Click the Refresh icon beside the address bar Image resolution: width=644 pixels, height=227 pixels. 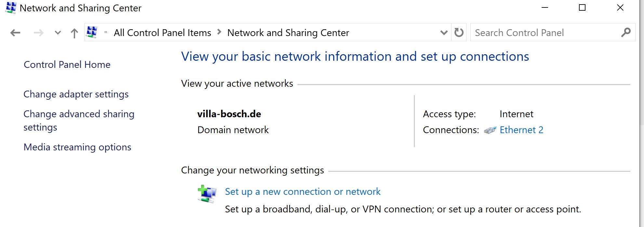(458, 32)
